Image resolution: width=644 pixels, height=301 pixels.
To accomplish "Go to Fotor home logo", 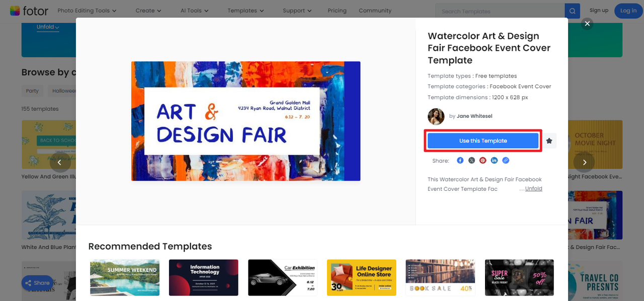I will (29, 11).
